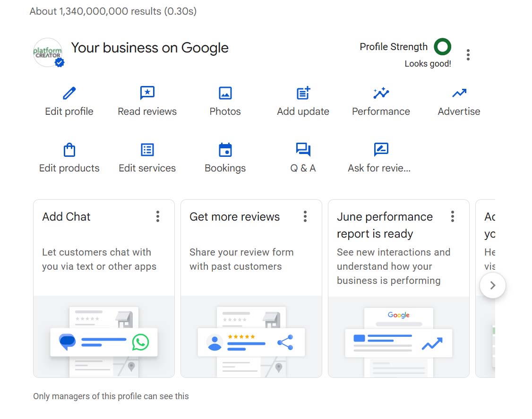Screen dimensions: 532x419
Task: Click the Edit products label
Action: click(x=69, y=168)
